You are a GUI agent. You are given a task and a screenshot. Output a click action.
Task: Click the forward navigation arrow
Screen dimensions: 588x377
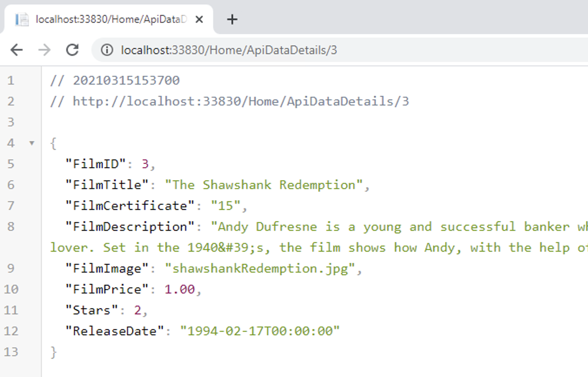pyautogui.click(x=45, y=50)
